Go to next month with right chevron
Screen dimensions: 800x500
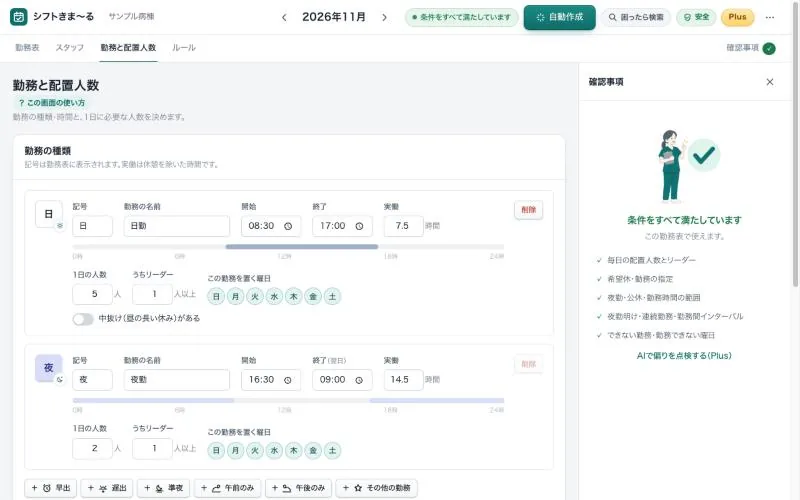click(384, 17)
